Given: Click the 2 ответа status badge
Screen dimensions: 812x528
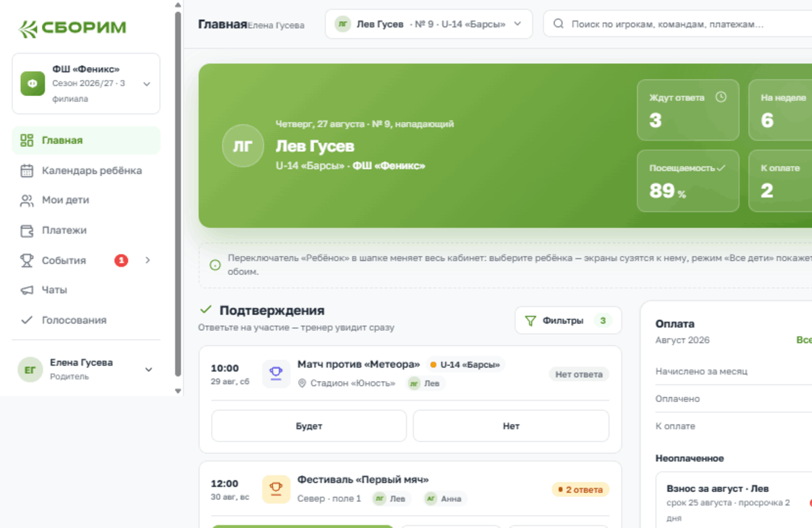Looking at the screenshot, I should [x=581, y=489].
